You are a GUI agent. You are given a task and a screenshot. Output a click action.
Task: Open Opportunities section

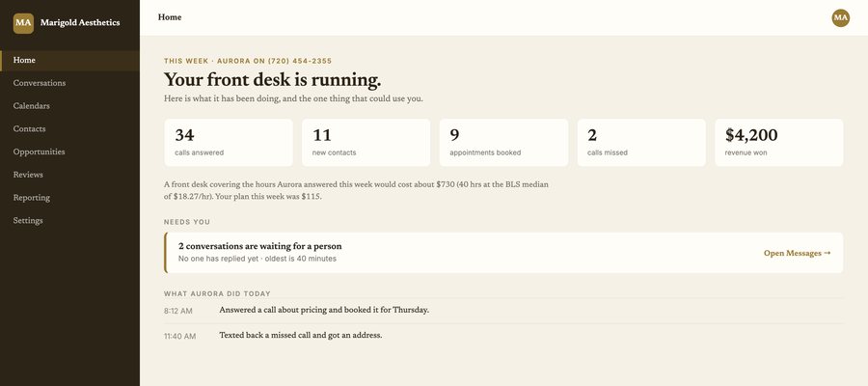tap(69, 152)
